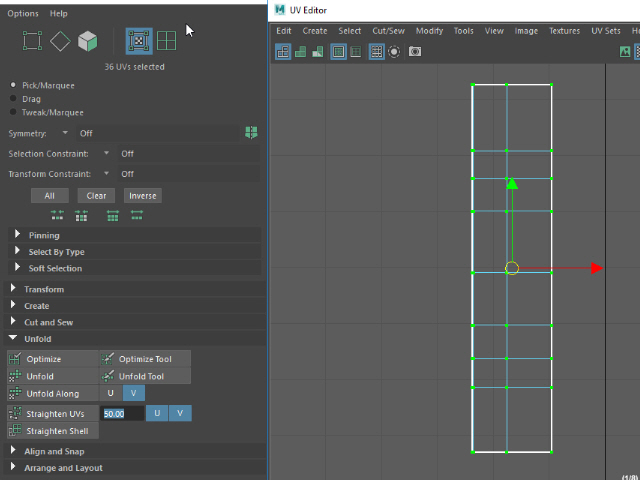
Task: Switch to UV selection mode icon
Action: pos(139,41)
